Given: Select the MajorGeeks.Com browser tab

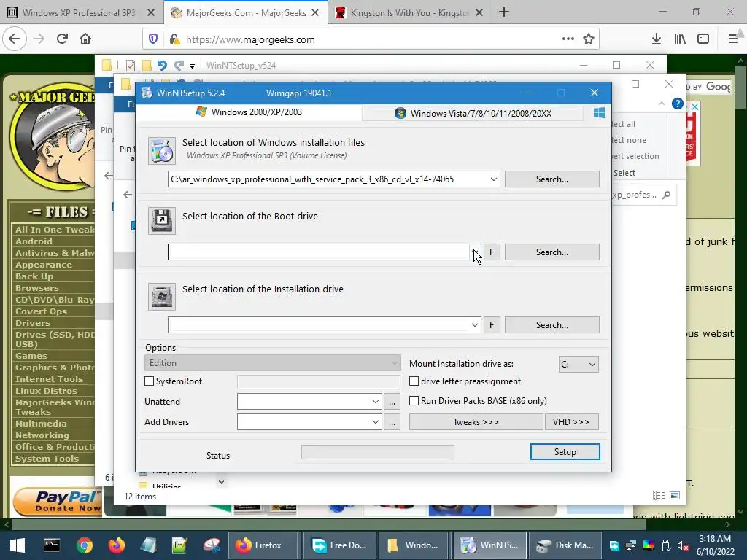Looking at the screenshot, I should (x=245, y=13).
